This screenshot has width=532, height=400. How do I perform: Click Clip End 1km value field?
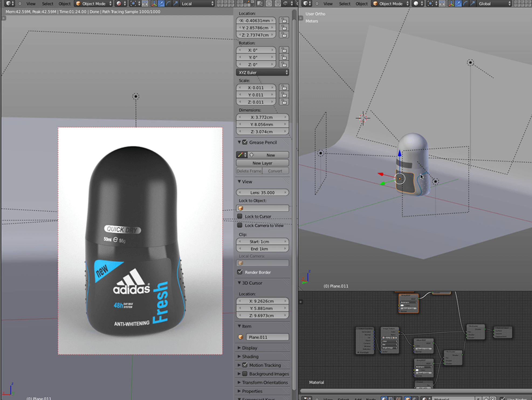click(x=263, y=249)
